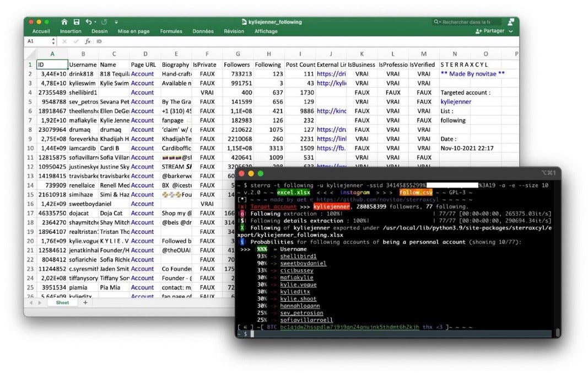
Task: Click sofiavillarroell in the terminal list
Action: click(306, 320)
